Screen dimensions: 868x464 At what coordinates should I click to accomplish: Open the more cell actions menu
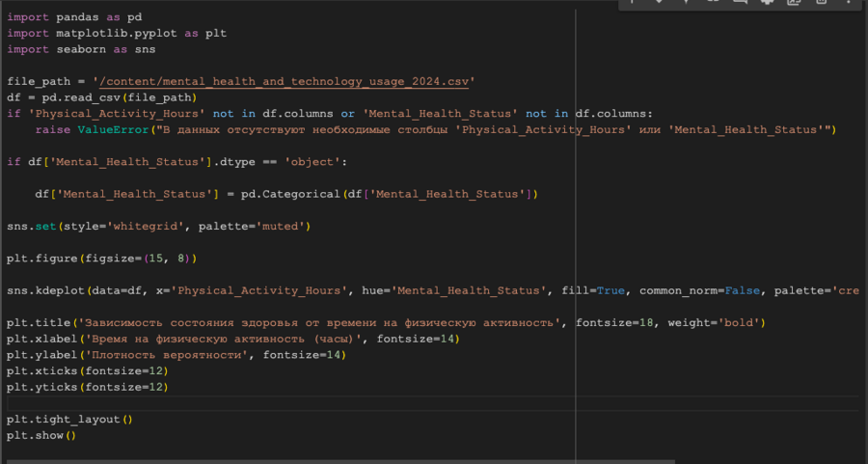[847, 3]
